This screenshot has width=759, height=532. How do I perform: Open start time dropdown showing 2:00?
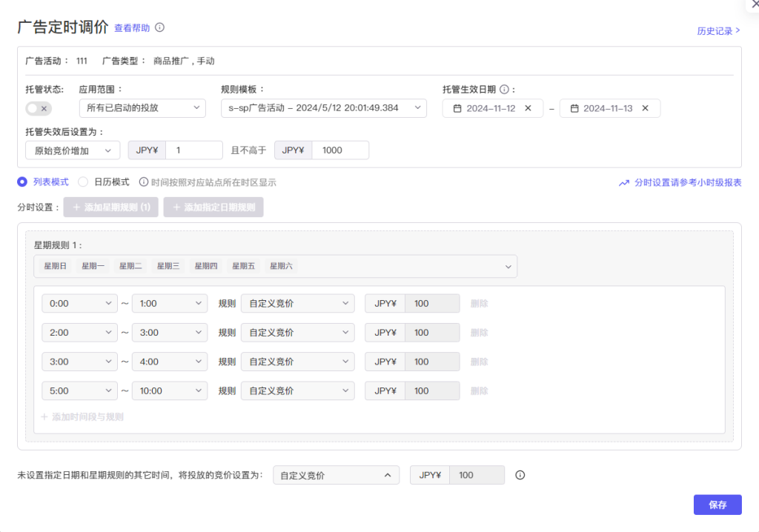coord(79,333)
